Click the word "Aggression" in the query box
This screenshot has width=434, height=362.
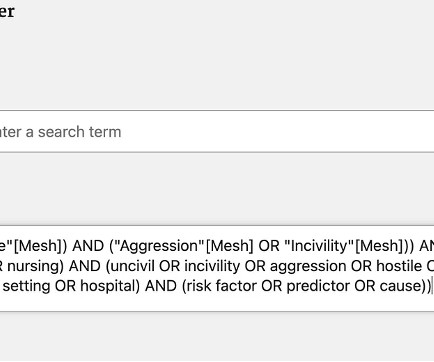pyautogui.click(x=159, y=246)
